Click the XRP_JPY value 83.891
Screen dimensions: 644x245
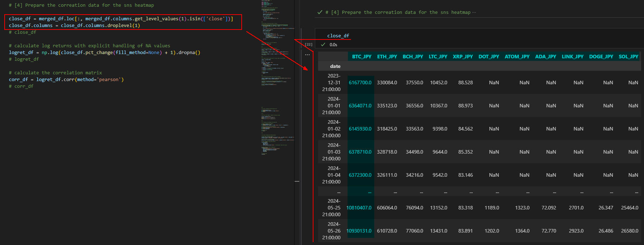click(466, 231)
